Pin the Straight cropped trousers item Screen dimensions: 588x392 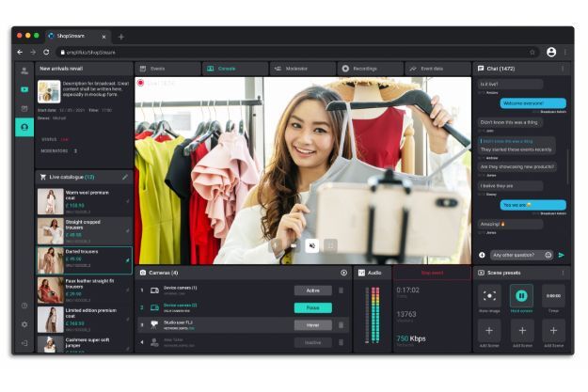[128, 231]
